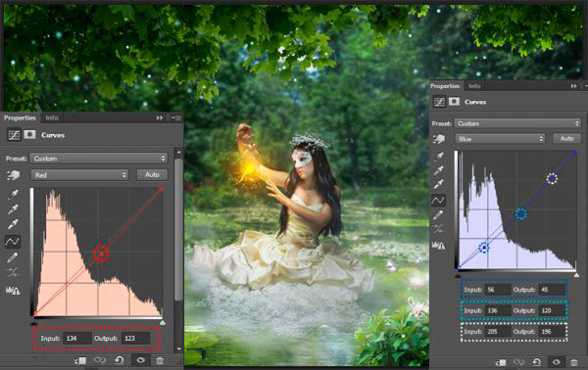Toggle layer visibility eye in the Blue panel

tap(556, 362)
